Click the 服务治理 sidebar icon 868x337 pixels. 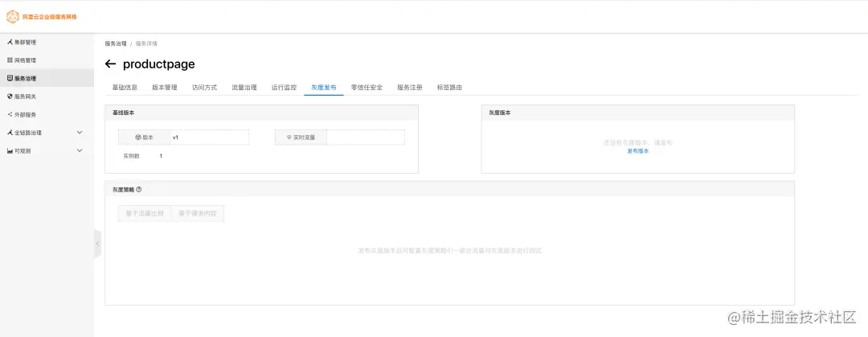[10, 78]
